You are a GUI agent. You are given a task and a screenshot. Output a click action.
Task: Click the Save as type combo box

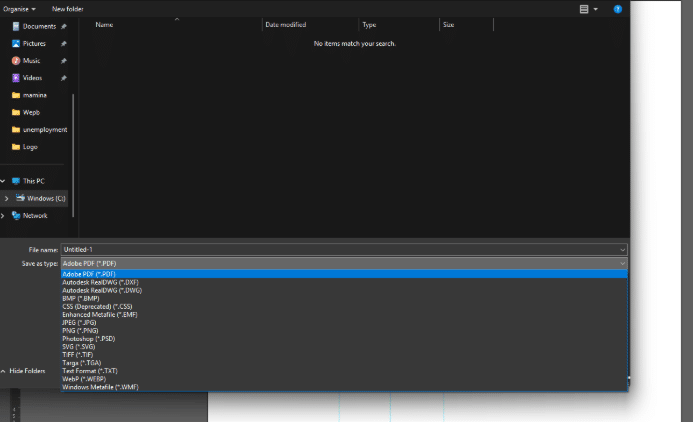pyautogui.click(x=344, y=263)
